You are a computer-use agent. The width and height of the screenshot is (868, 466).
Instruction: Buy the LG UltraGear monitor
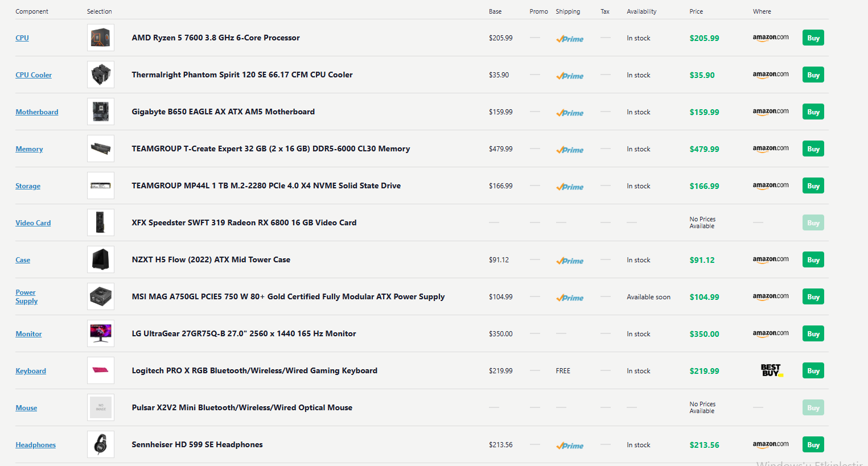pos(813,334)
